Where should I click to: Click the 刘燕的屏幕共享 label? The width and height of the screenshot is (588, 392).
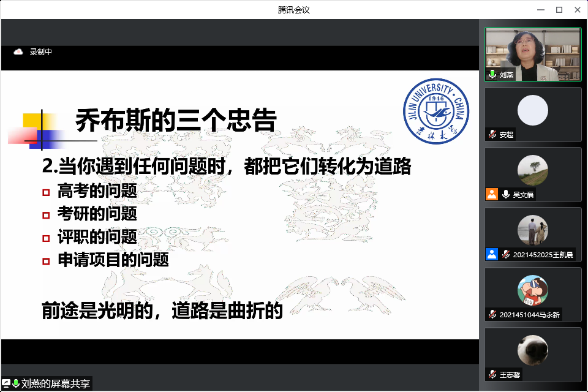[x=56, y=384]
